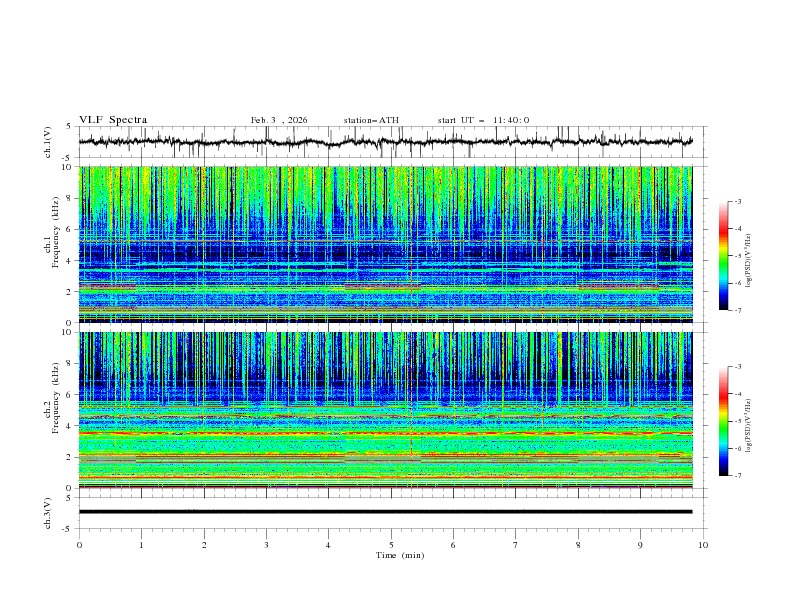Click the "VLF Spectra" plot title
This screenshot has height=612, width=792.
(113, 120)
